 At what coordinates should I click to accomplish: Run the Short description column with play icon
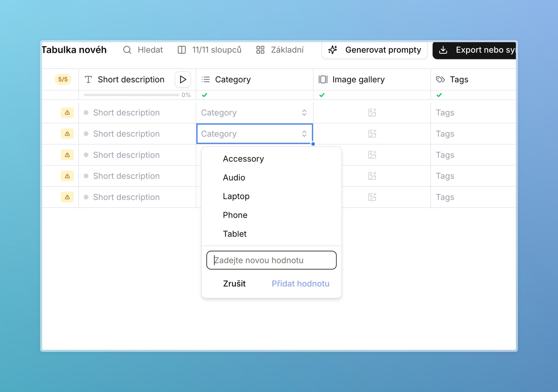pyautogui.click(x=183, y=79)
